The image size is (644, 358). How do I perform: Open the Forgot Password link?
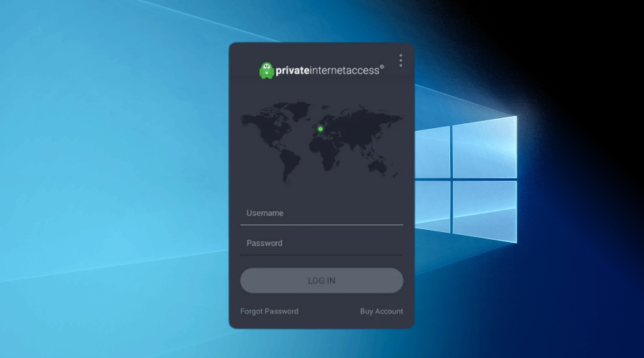[270, 311]
